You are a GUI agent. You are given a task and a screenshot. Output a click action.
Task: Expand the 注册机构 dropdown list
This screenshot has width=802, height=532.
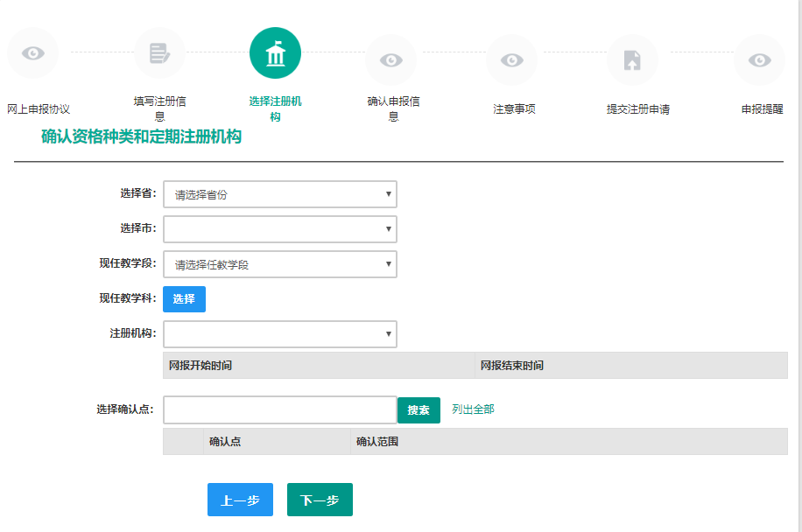280,334
